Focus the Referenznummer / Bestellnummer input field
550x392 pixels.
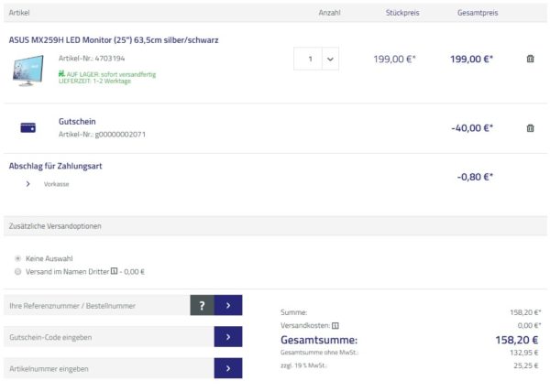click(x=95, y=306)
